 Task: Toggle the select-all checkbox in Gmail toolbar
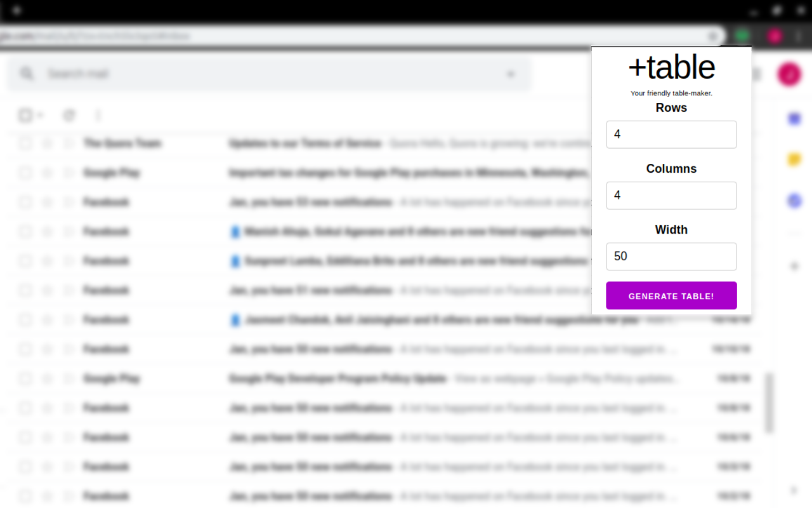[25, 116]
